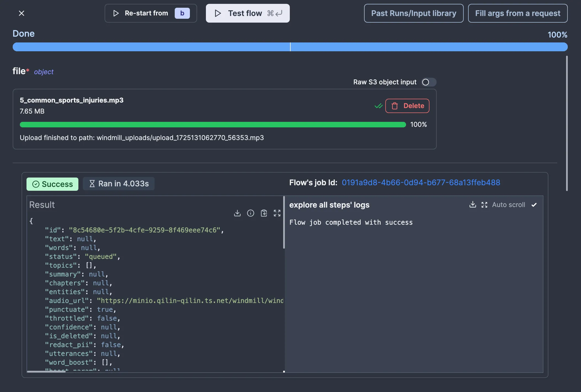
Task: Expand Result panel to fullscreen
Action: tap(277, 213)
